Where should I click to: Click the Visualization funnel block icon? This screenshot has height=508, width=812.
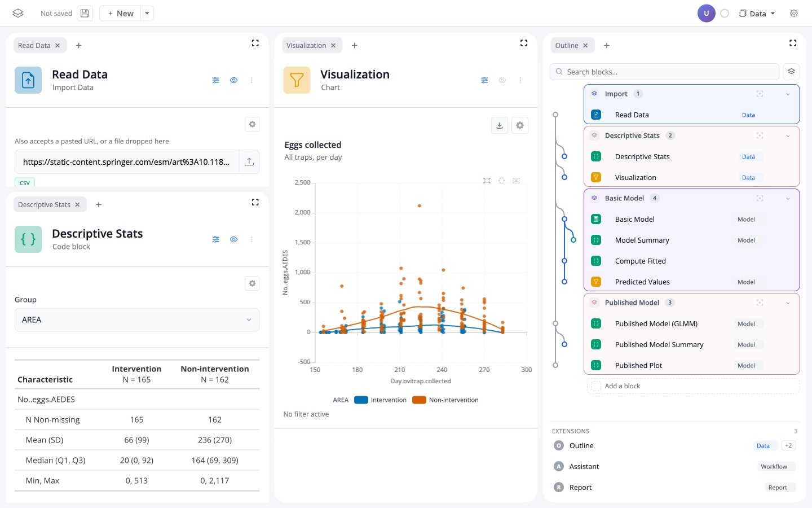297,80
